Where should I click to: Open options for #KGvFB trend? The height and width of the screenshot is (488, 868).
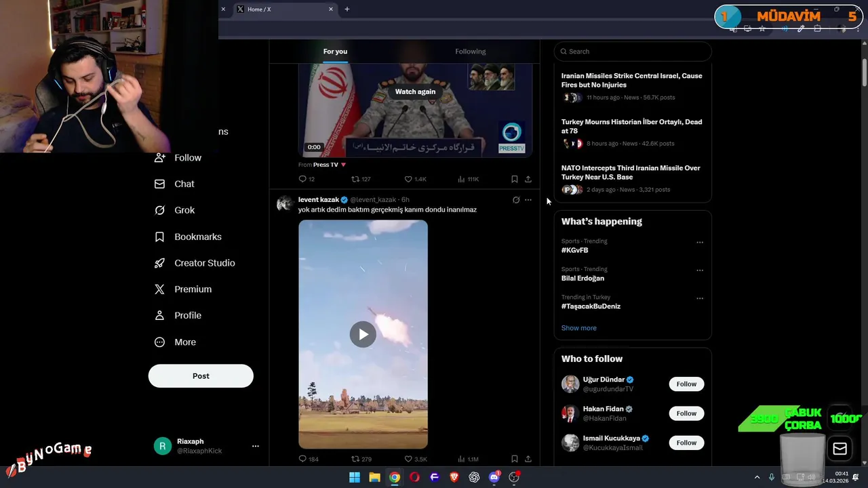coord(700,242)
